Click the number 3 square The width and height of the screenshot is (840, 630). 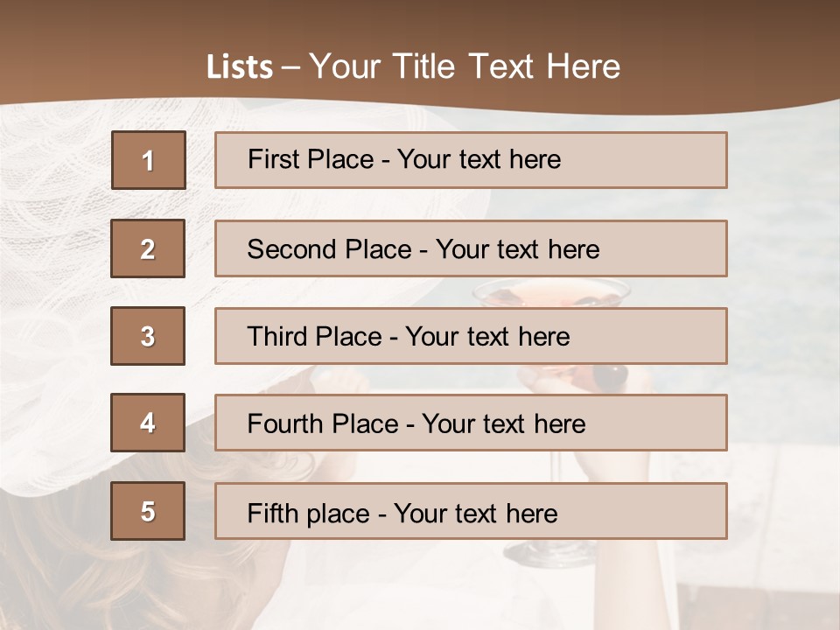(148, 336)
